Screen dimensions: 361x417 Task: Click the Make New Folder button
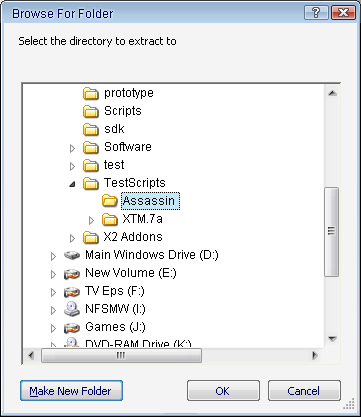pyautogui.click(x=71, y=391)
